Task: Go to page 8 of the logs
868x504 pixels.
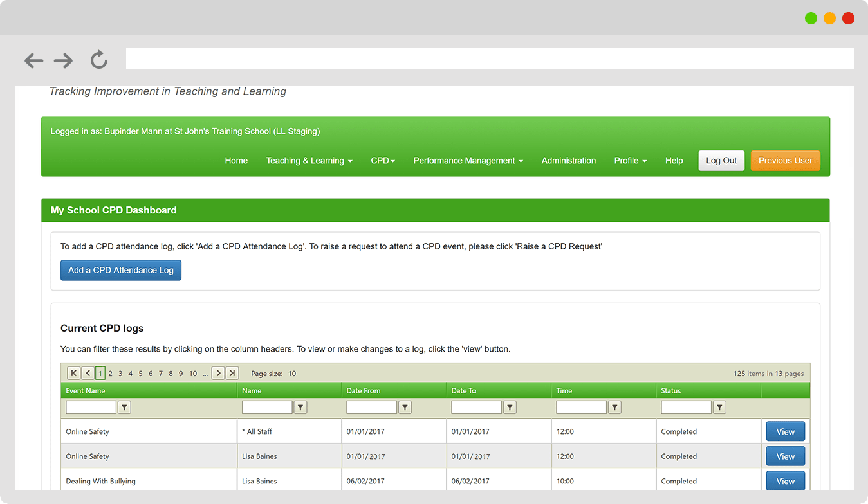Action: 171,373
